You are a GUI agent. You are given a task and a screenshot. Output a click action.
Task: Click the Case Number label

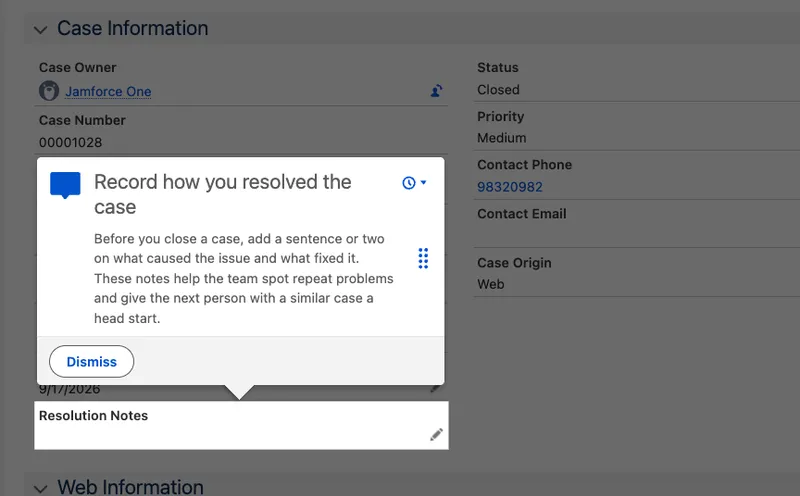click(82, 120)
